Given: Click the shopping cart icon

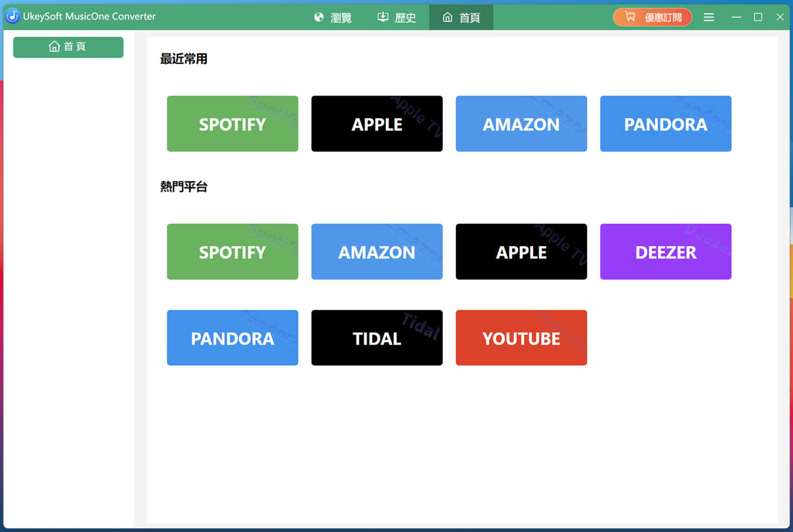Looking at the screenshot, I should point(630,17).
